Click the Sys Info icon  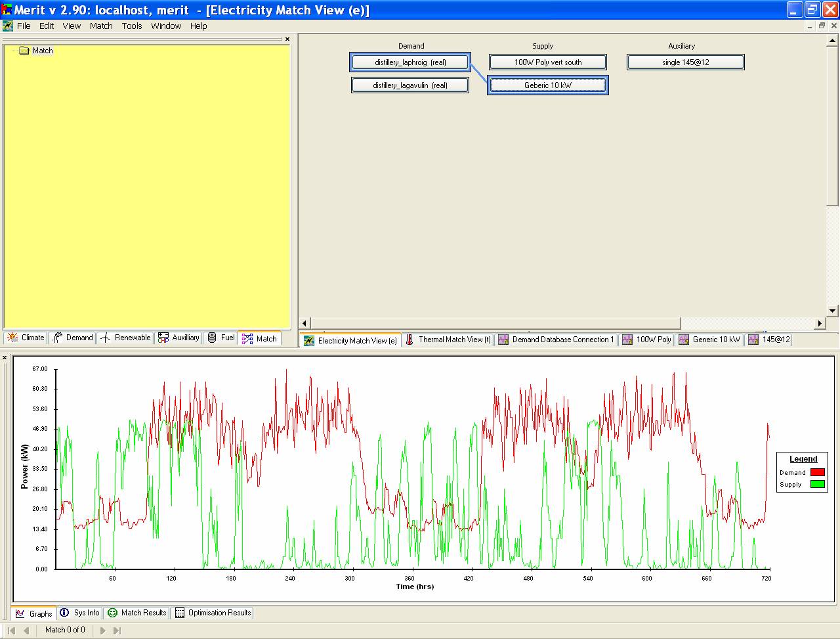click(64, 613)
